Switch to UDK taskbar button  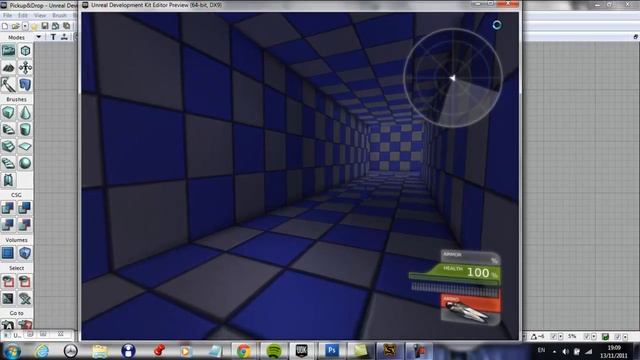coord(302,351)
